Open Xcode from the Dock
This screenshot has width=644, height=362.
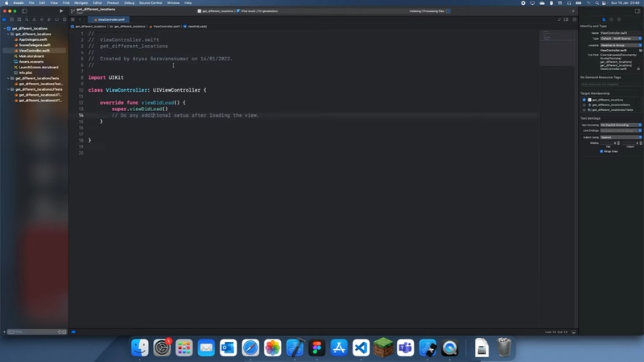pyautogui.click(x=295, y=348)
